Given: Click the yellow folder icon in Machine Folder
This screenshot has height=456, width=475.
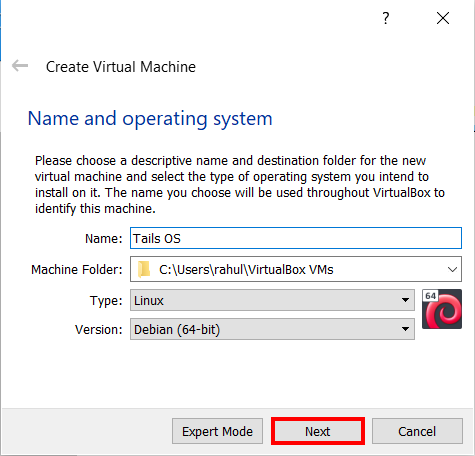Looking at the screenshot, I should tap(144, 269).
